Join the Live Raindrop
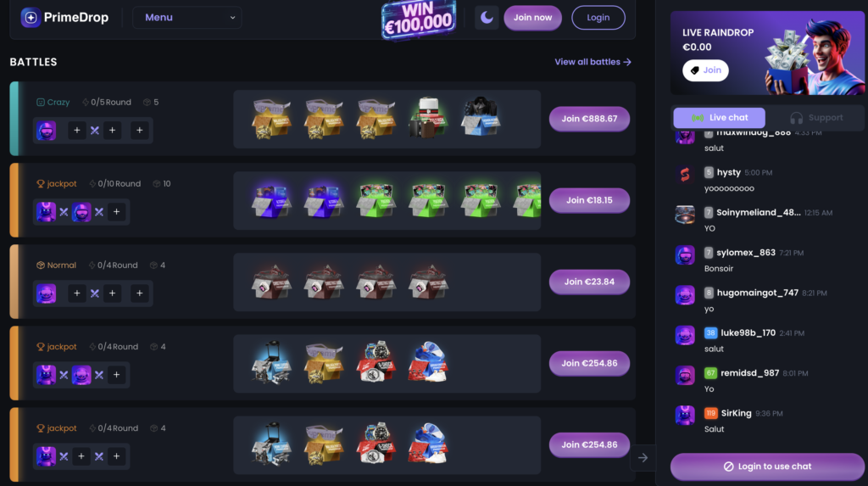This screenshot has width=868, height=486. tap(705, 70)
